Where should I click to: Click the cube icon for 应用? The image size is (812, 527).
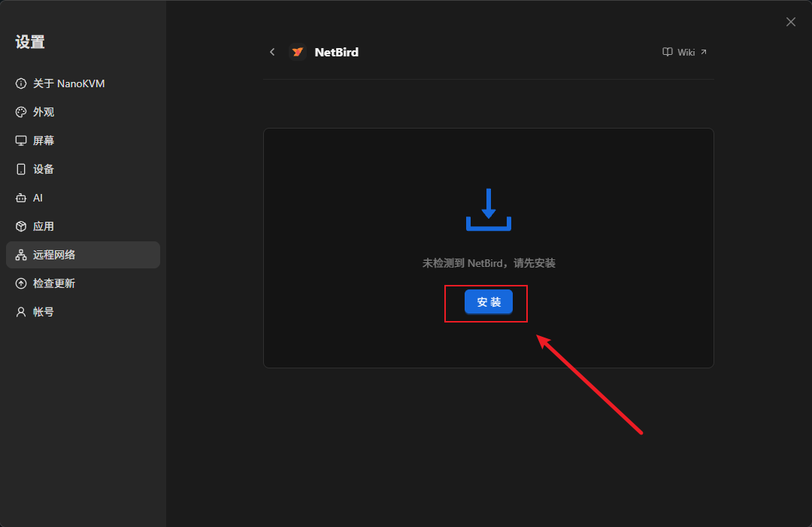click(x=21, y=226)
